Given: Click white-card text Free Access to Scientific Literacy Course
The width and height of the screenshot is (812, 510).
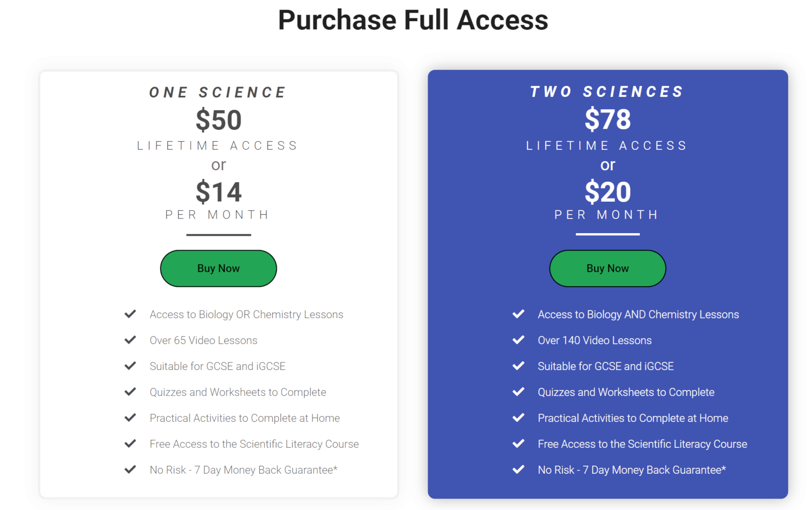Looking at the screenshot, I should coord(254,444).
